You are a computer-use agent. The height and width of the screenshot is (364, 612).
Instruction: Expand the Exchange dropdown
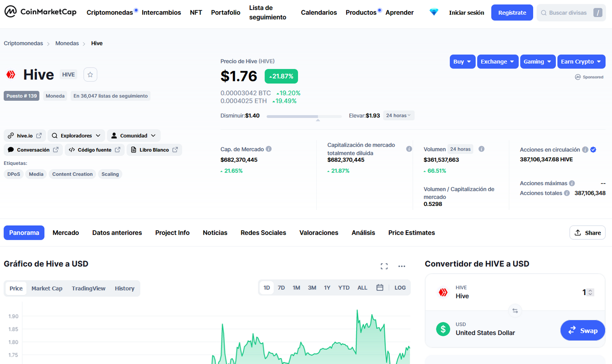(498, 62)
